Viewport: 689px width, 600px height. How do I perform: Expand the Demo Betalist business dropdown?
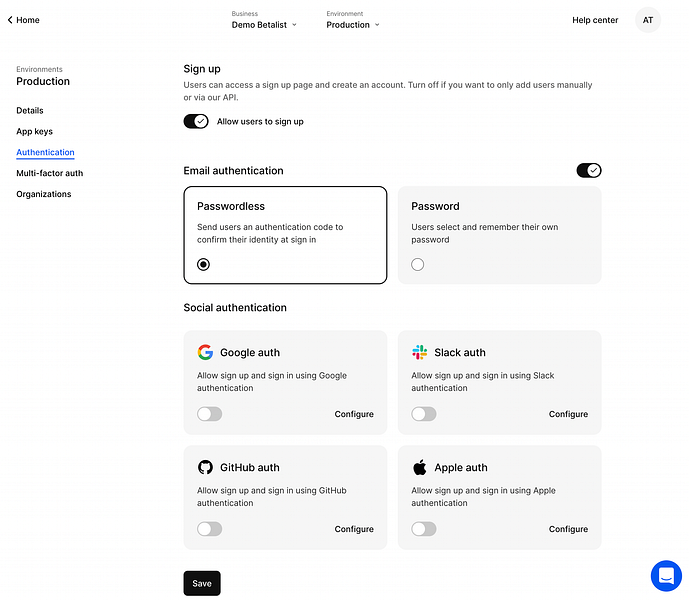pos(264,25)
